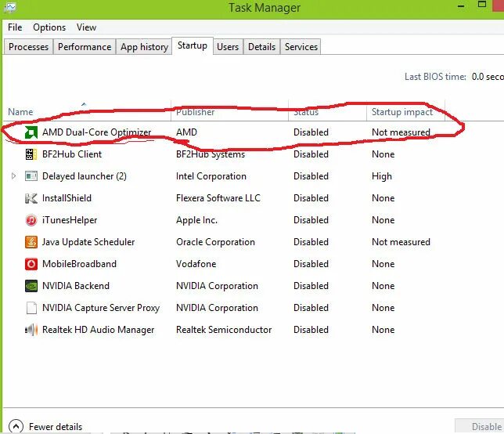Minimize the Task Manager window

tap(461, 6)
